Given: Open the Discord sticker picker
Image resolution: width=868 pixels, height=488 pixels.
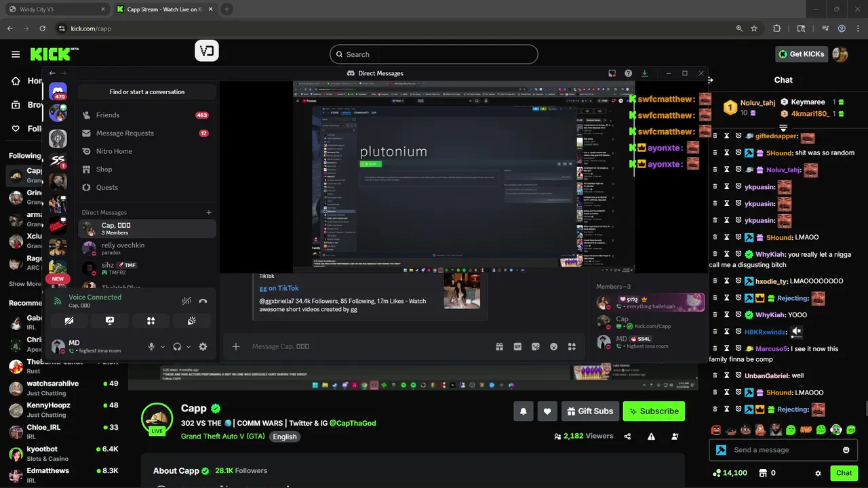Looking at the screenshot, I should pyautogui.click(x=536, y=346).
